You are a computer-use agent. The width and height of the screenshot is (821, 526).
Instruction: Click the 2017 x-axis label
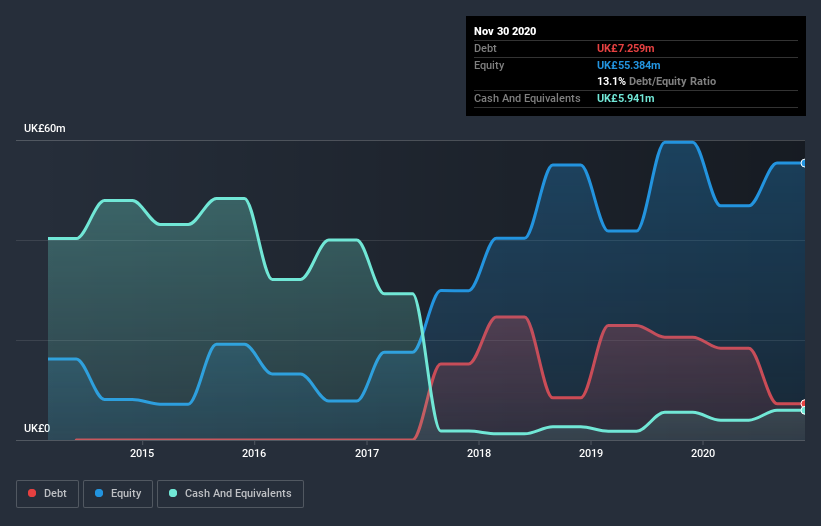coord(367,453)
